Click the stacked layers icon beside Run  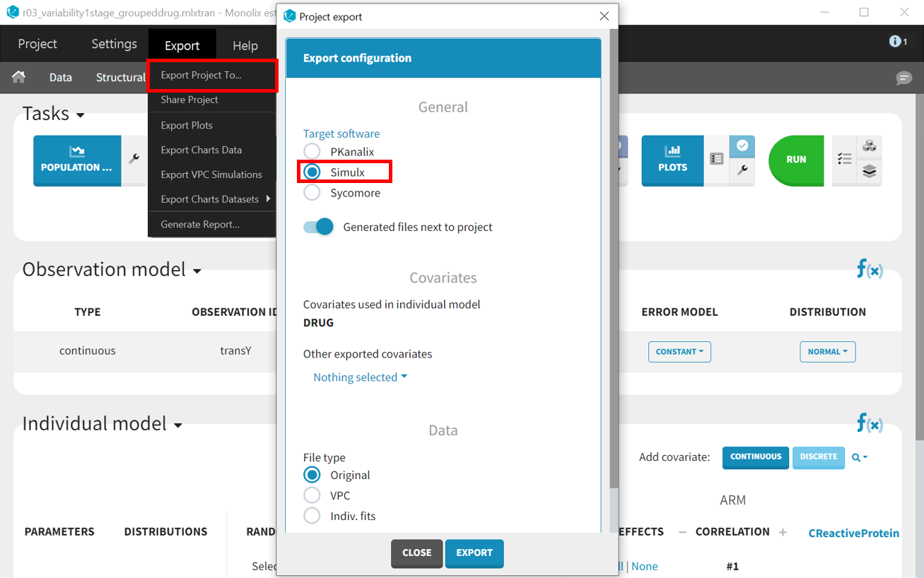point(870,171)
